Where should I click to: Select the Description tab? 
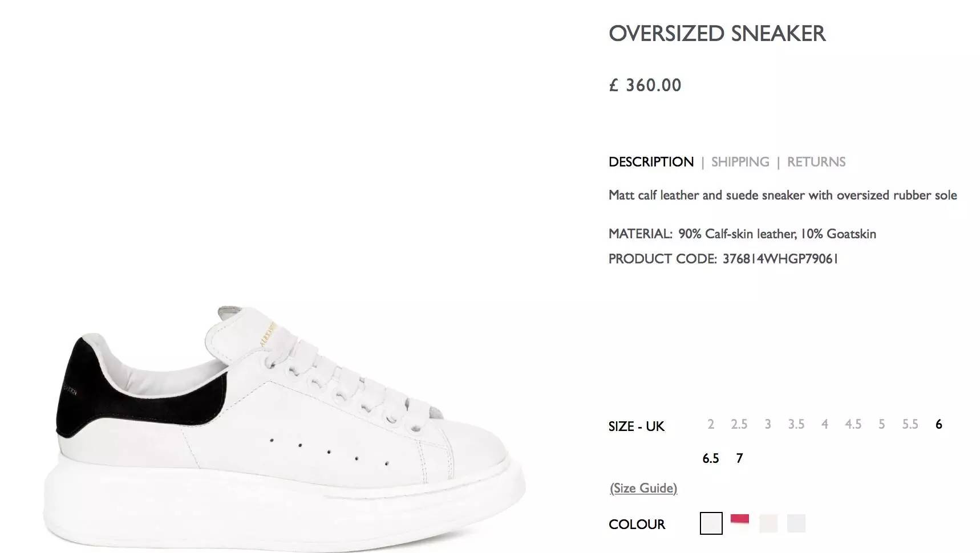[x=651, y=162]
